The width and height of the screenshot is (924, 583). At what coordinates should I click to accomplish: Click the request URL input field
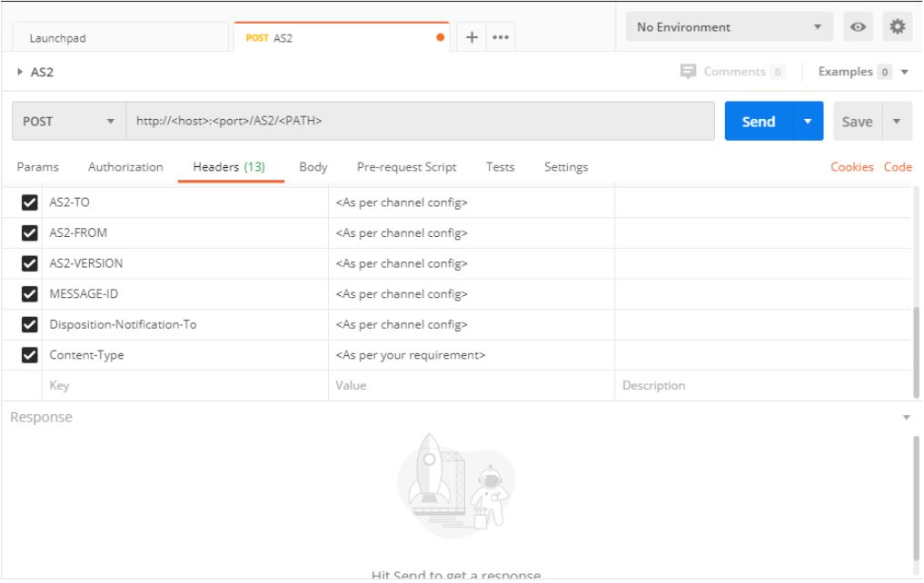(x=418, y=122)
